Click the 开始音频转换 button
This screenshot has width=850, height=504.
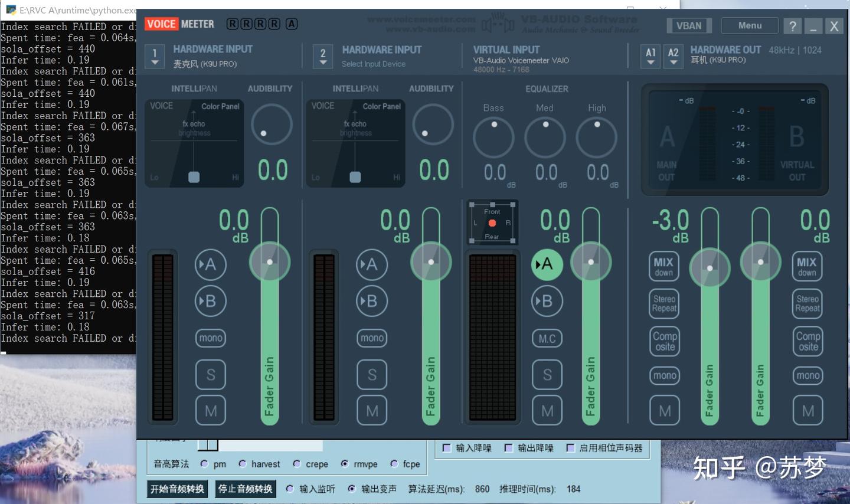(x=177, y=489)
